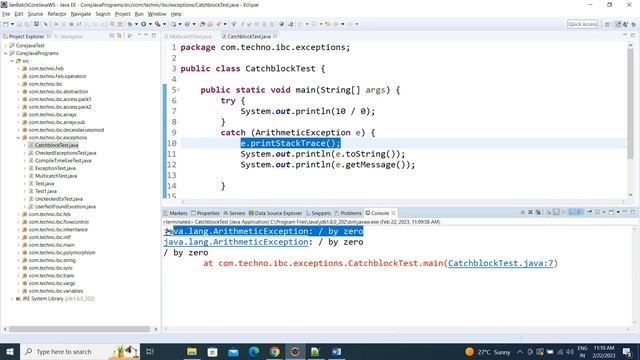
Task: Click the folding toggle on line 5
Action: [x=178, y=90]
